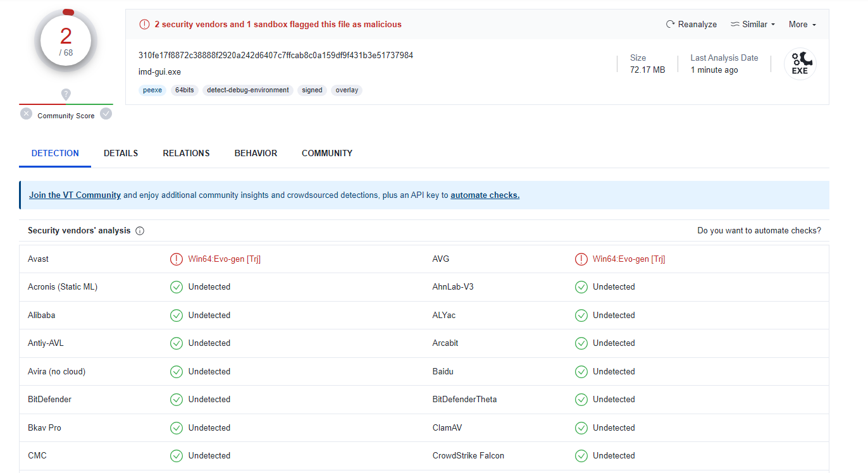Open the BEHAVIOR tab
The image size is (868, 473).
pyautogui.click(x=256, y=153)
